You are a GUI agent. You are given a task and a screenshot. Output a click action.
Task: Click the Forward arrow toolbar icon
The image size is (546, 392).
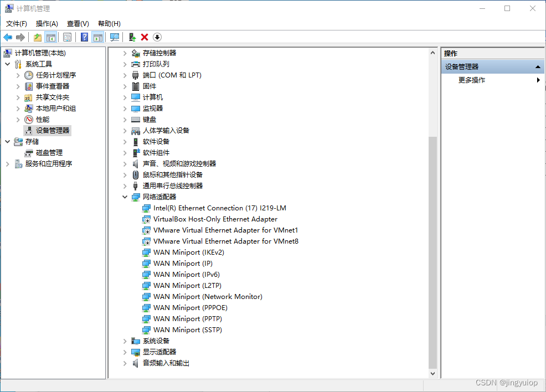tap(20, 37)
